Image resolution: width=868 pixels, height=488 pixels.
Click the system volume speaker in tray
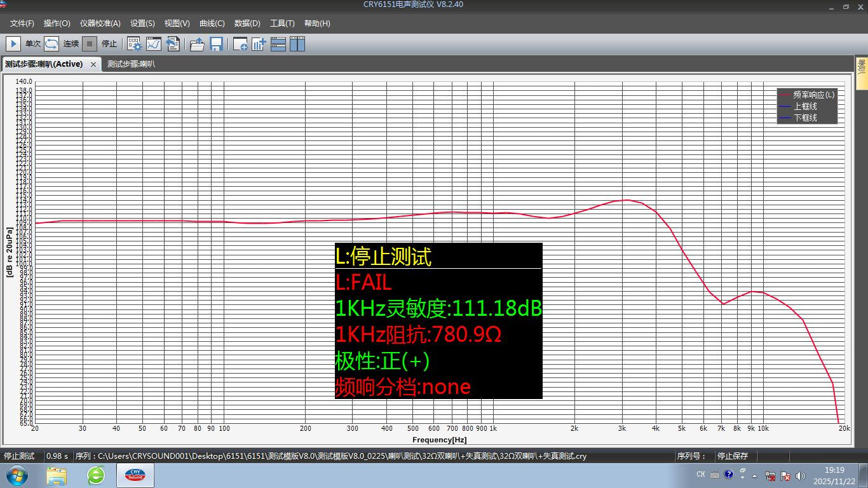click(800, 475)
